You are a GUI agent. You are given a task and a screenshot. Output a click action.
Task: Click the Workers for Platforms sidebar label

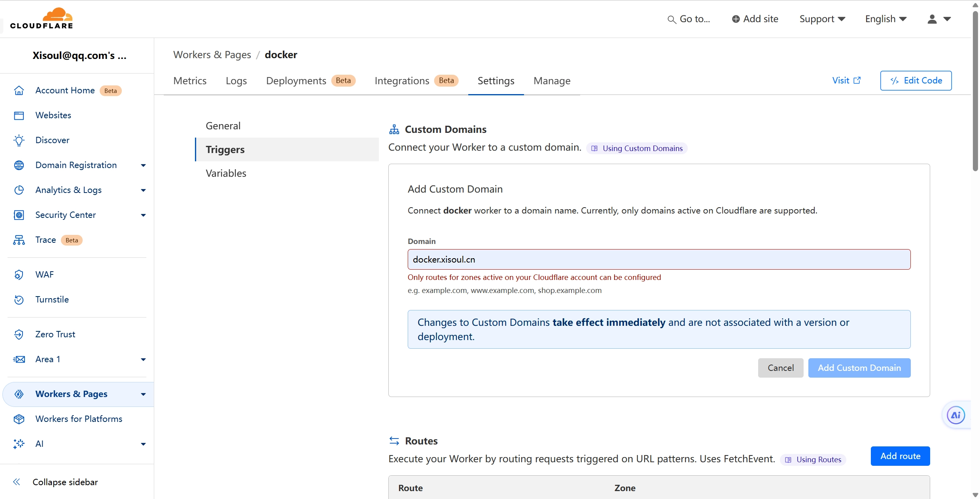coord(79,419)
